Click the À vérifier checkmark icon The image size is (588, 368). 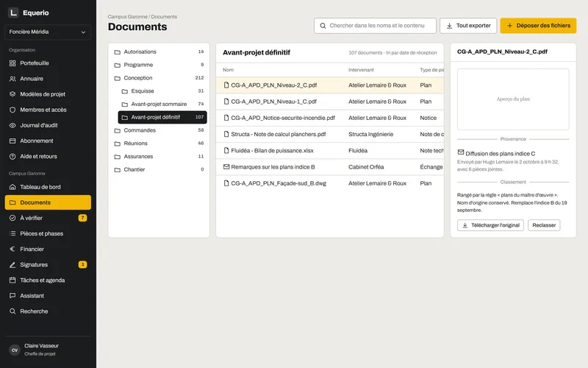[x=12, y=218]
